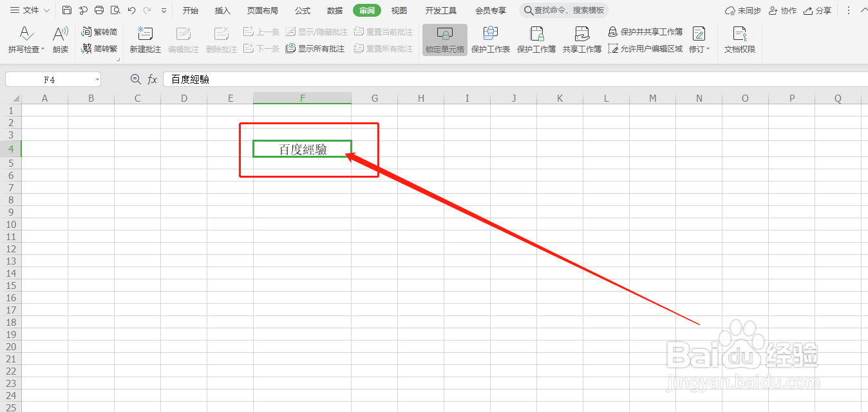
Task: Add a comment with 新建批注
Action: tap(146, 40)
